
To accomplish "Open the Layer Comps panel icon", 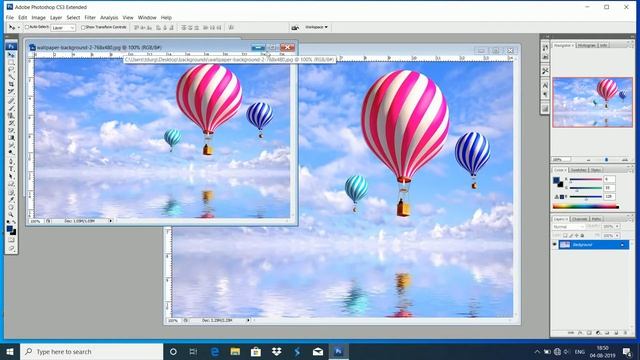I will click(545, 108).
